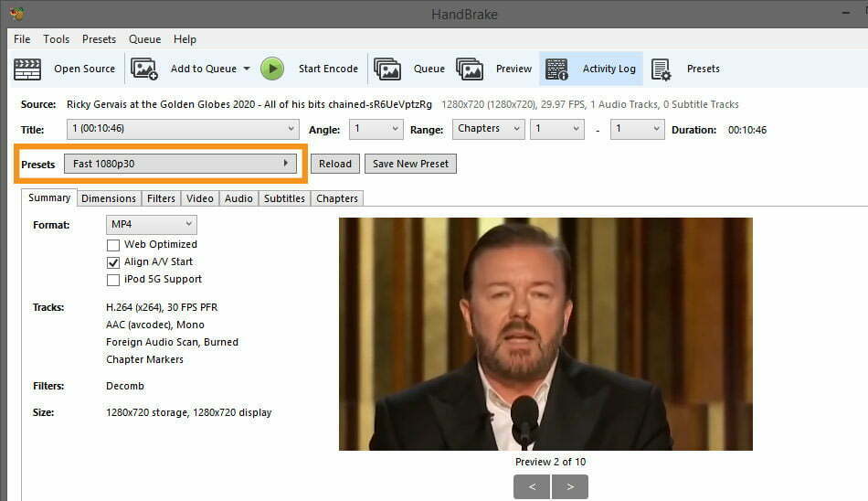Click the "Decomb" filter text
The image size is (868, 501).
click(125, 386)
